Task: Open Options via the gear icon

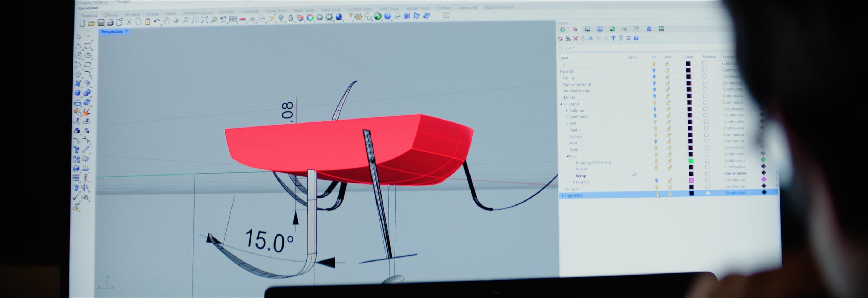Action: 358,16
